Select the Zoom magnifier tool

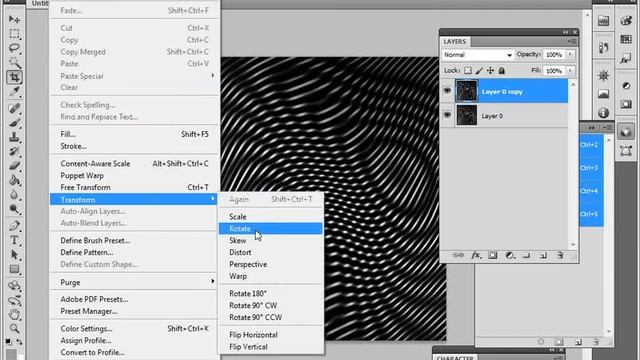click(x=14, y=328)
